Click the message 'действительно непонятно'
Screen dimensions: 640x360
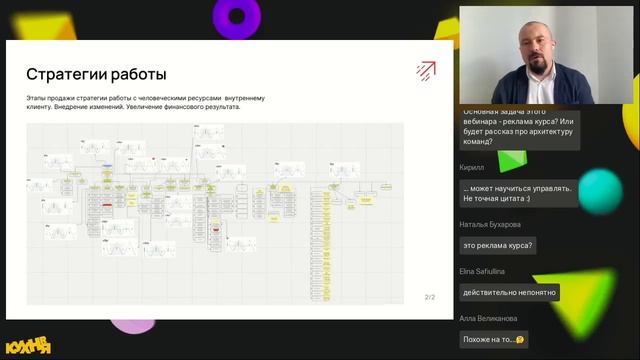click(509, 292)
